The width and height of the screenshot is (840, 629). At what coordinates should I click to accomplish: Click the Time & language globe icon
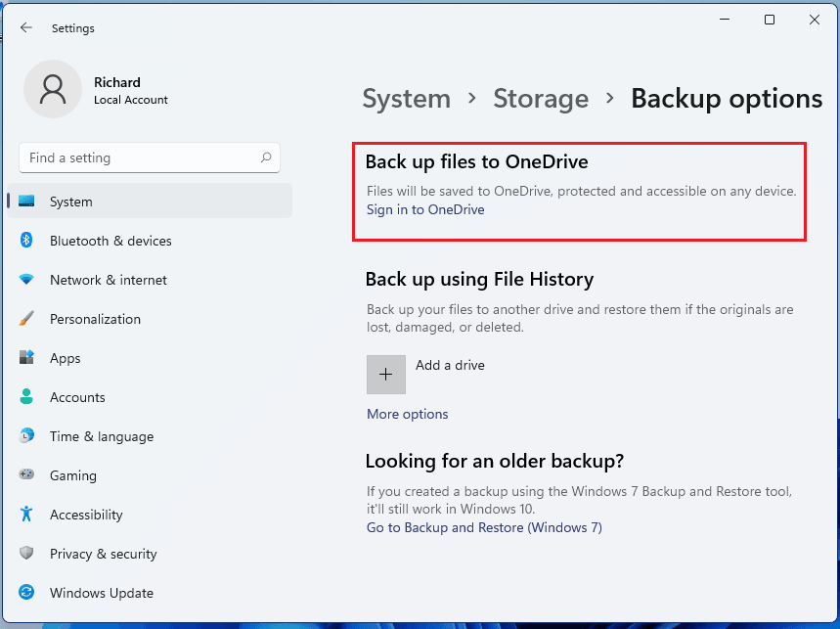pos(27,436)
